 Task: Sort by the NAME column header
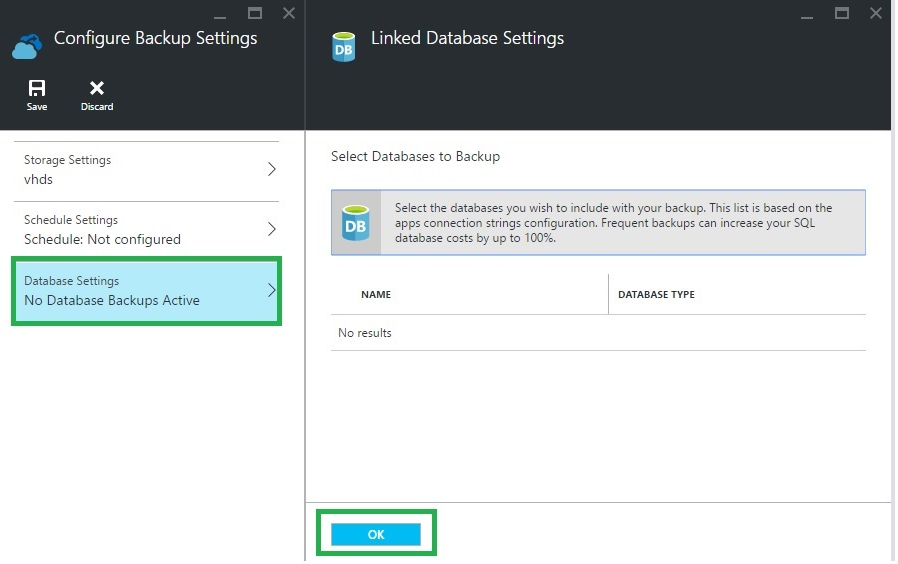(376, 295)
